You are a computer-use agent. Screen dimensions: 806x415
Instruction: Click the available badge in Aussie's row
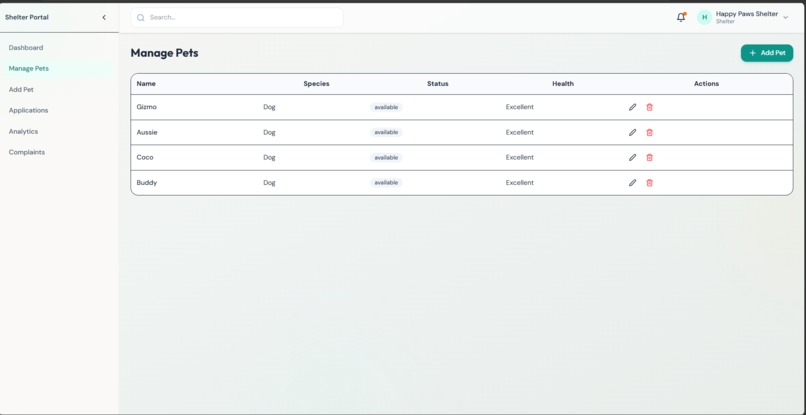pyautogui.click(x=386, y=132)
